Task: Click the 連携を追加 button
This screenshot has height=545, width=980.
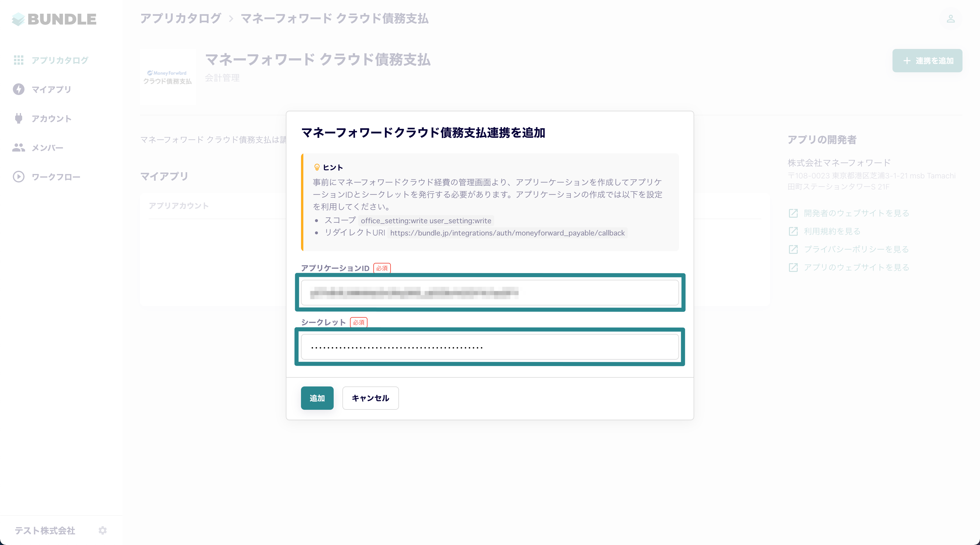Action: point(927,60)
